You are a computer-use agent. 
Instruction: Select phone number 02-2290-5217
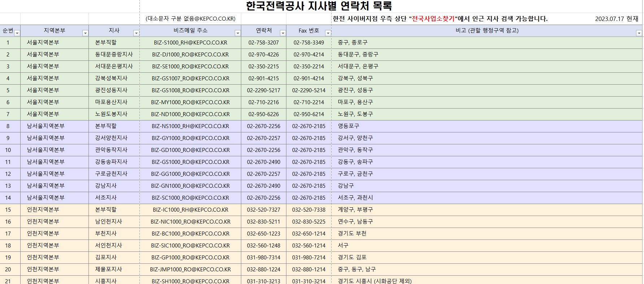(x=264, y=90)
